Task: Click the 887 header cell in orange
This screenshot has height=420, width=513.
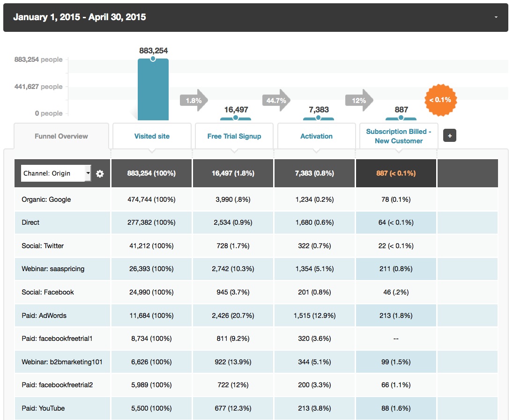Action: pos(396,173)
